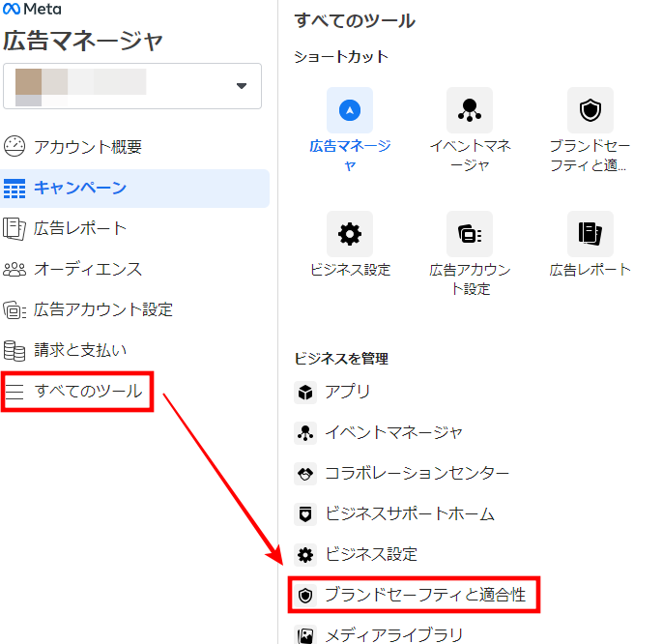Open ビジネス設定 in business list

pyautogui.click(x=371, y=554)
